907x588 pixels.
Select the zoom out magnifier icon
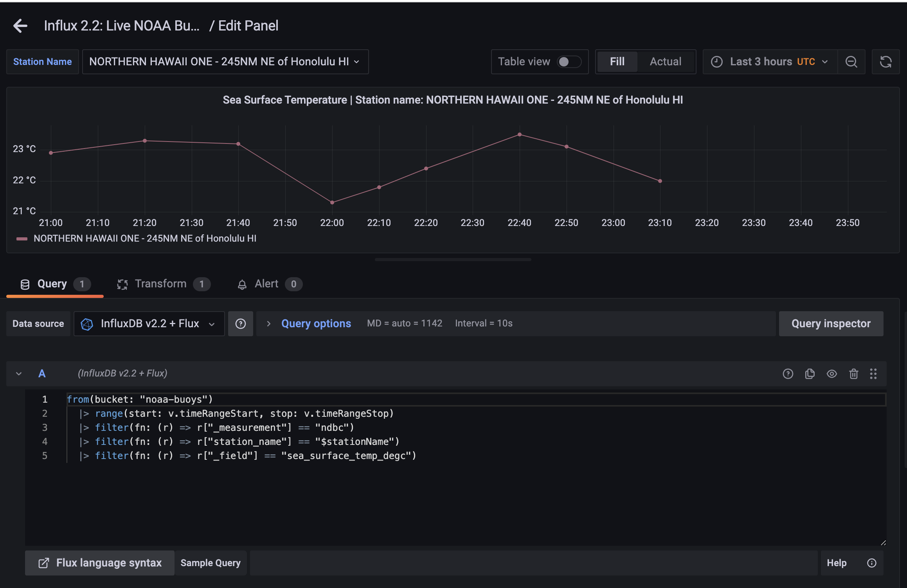click(x=851, y=61)
